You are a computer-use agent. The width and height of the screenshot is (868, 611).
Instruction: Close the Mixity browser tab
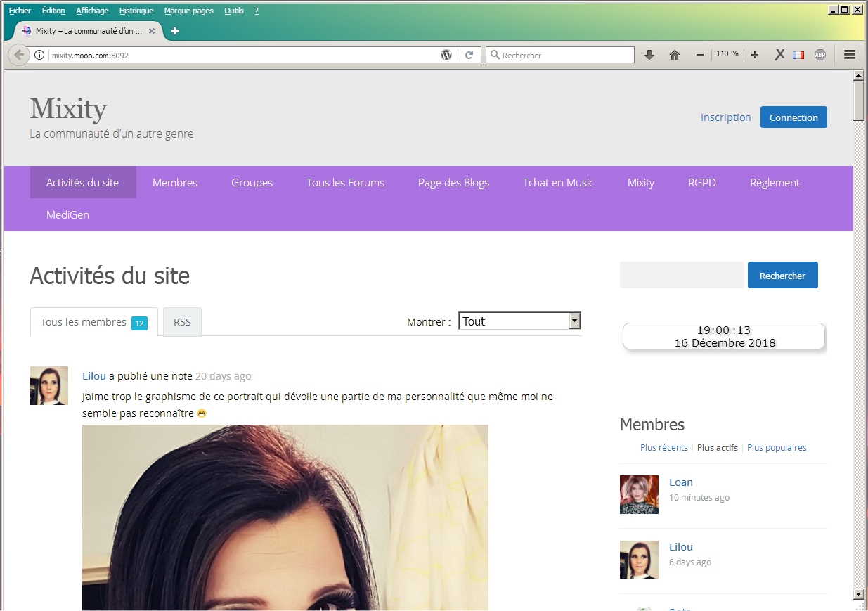[152, 31]
